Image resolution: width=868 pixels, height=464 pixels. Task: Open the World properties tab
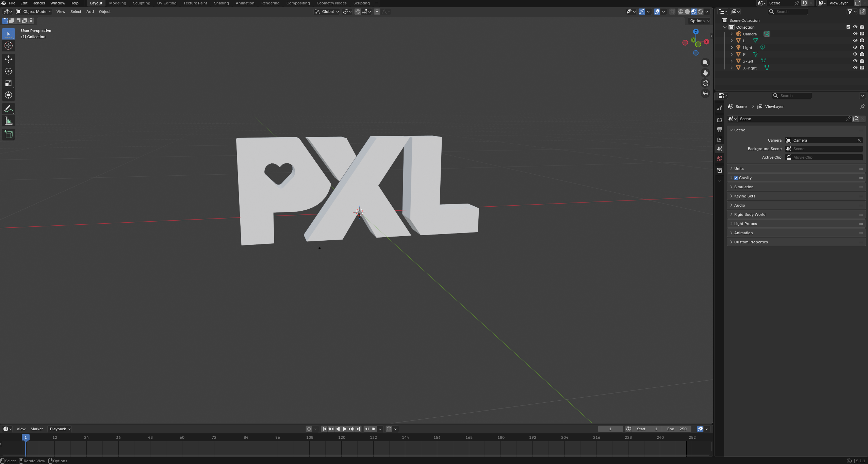pos(719,158)
